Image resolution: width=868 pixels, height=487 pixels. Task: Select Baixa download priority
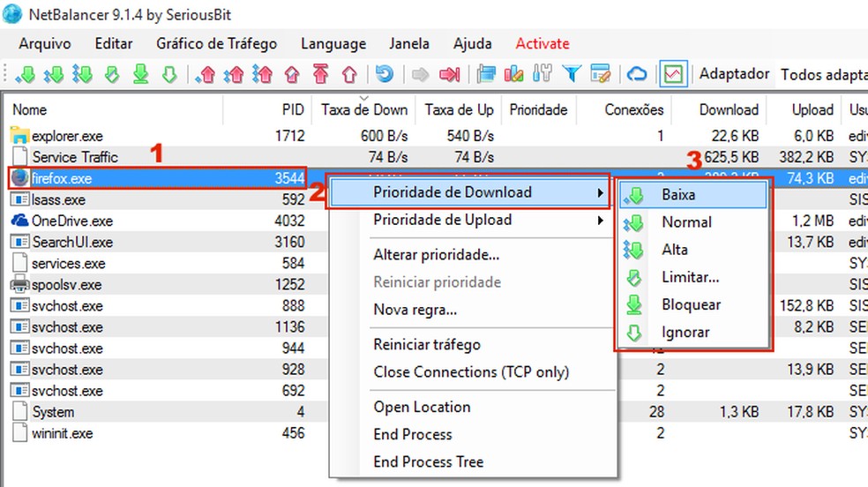(x=693, y=195)
